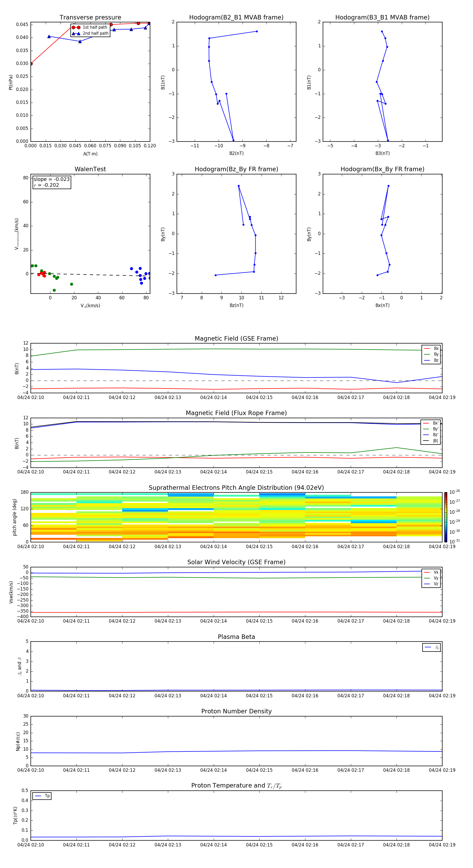Viewport: 473px width, 868px height.
Task: Click the 'Proton Temperature and Te/Tp' title
Action: click(236, 786)
